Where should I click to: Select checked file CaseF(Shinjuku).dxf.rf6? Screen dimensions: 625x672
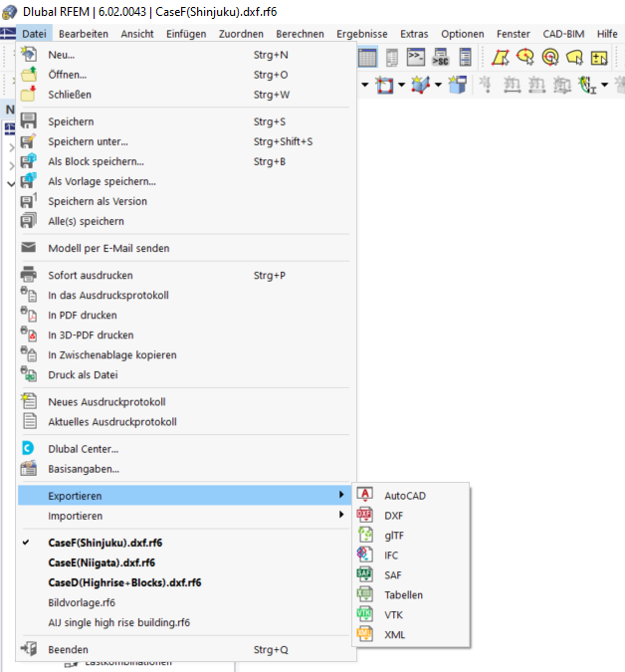(104, 543)
